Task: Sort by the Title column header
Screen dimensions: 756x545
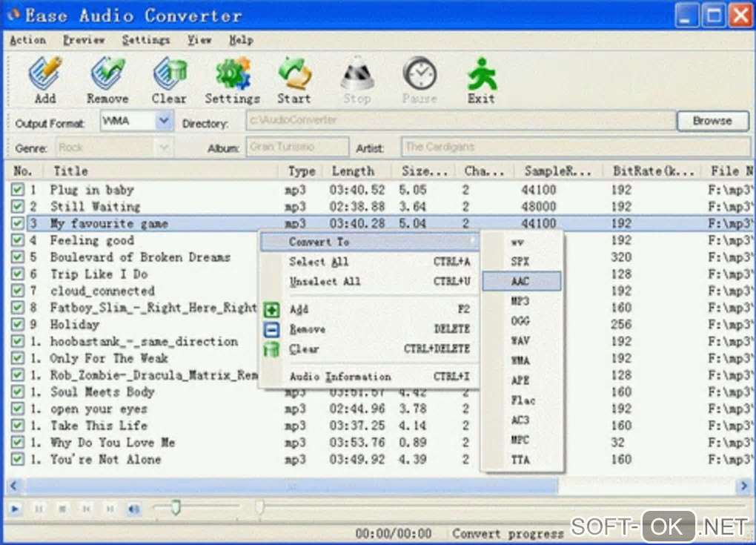Action: tap(161, 171)
